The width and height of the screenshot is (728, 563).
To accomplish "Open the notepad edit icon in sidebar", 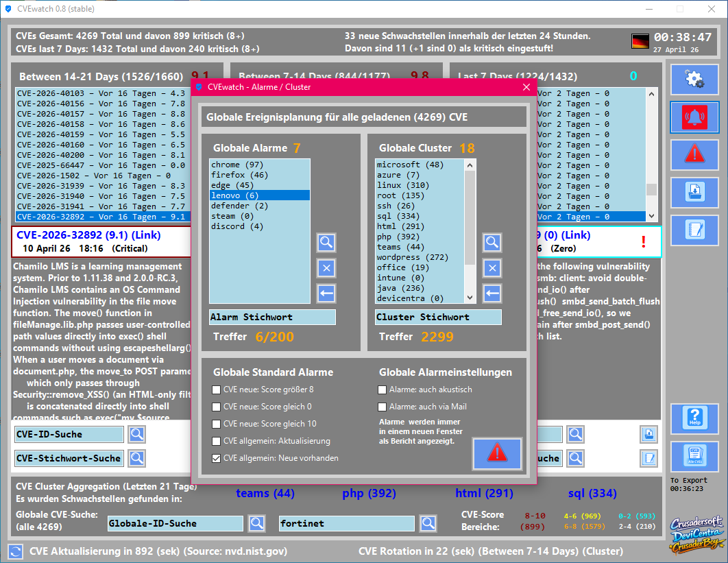I will (x=694, y=230).
